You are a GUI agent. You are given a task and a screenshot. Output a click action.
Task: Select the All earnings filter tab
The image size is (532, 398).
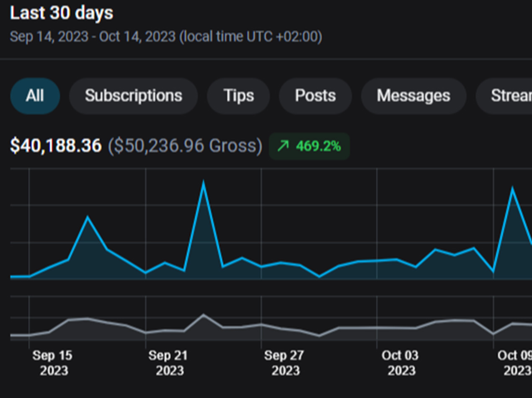click(35, 96)
